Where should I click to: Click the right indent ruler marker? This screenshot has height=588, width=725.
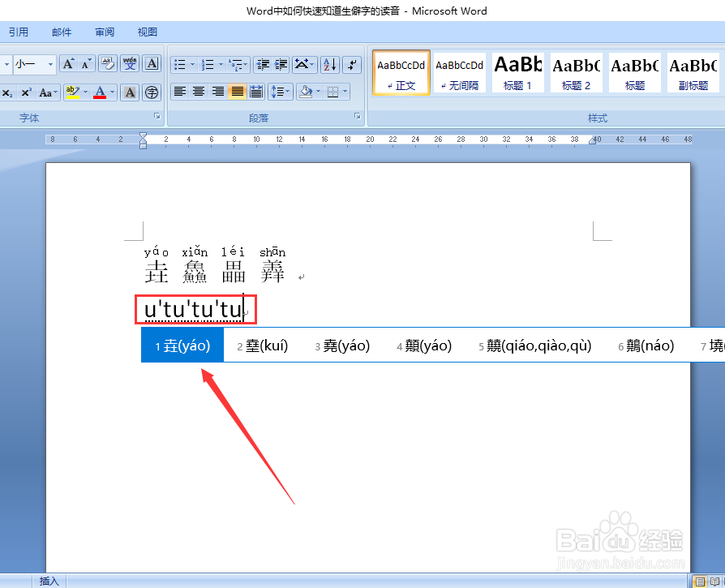tap(592, 140)
